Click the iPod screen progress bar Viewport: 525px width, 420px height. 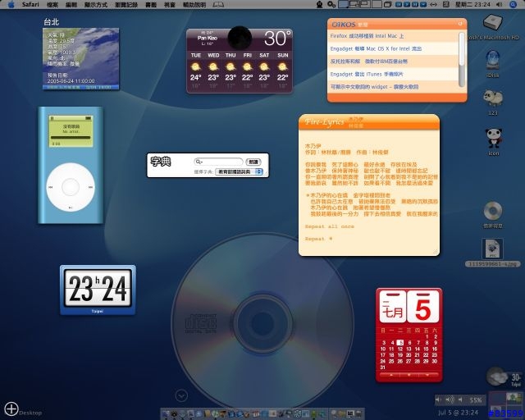[x=71, y=137]
